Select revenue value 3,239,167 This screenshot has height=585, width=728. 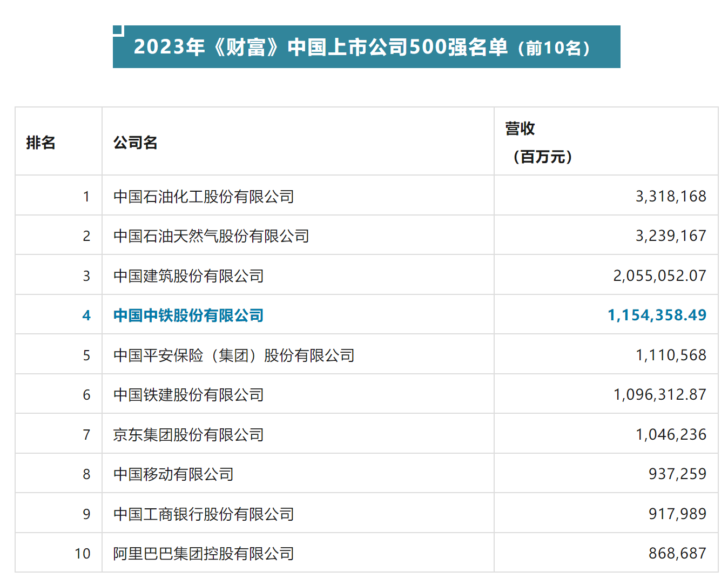[x=671, y=236]
